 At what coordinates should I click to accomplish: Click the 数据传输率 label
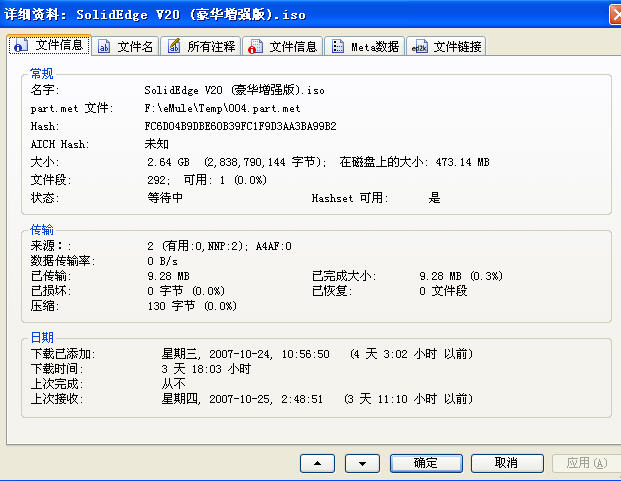(x=63, y=261)
